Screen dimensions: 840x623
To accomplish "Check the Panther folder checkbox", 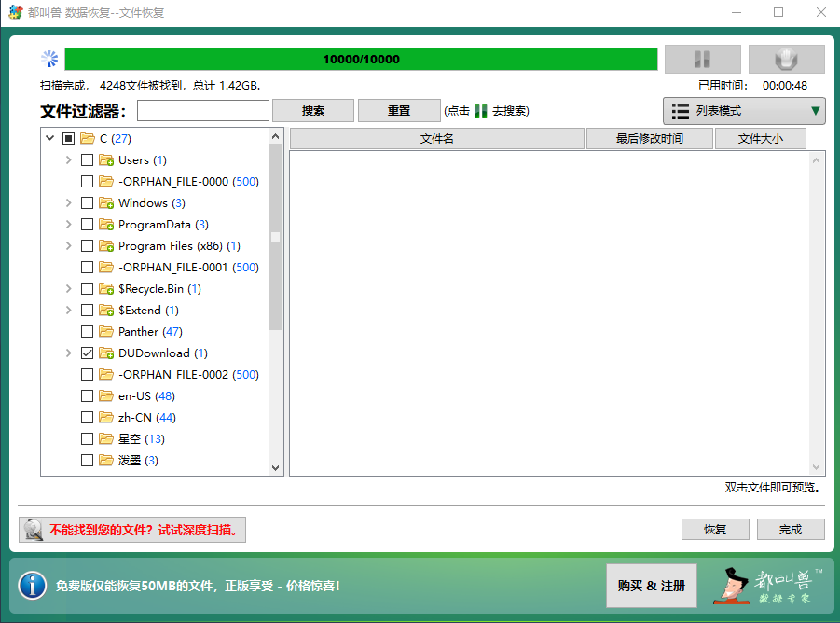I will 87,332.
